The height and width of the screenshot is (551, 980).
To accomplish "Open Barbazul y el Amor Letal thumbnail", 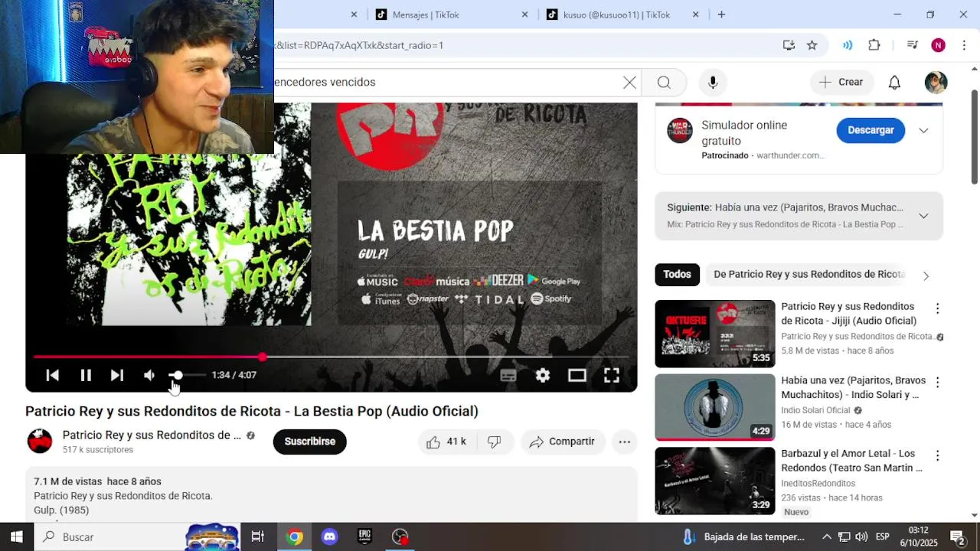I will click(715, 481).
